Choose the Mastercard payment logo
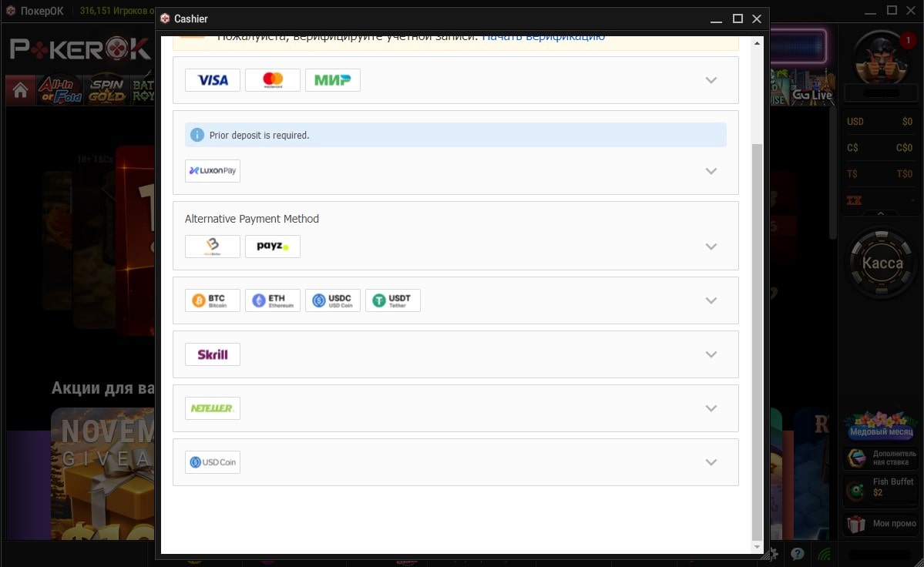 tap(272, 80)
